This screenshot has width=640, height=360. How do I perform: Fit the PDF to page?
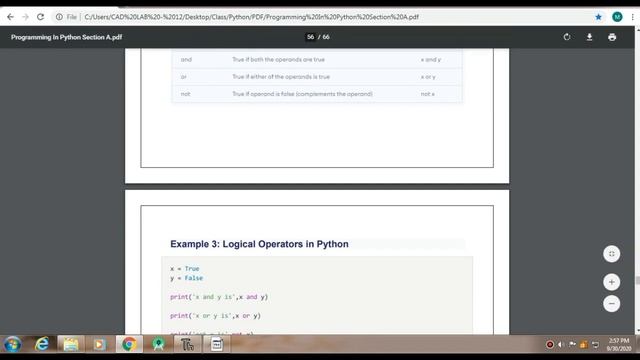coord(611,254)
